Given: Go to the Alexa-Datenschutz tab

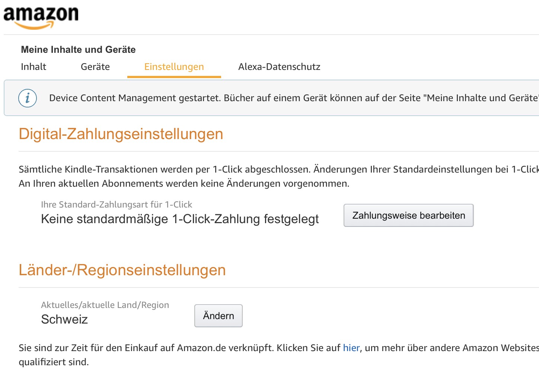Looking at the screenshot, I should point(279,67).
